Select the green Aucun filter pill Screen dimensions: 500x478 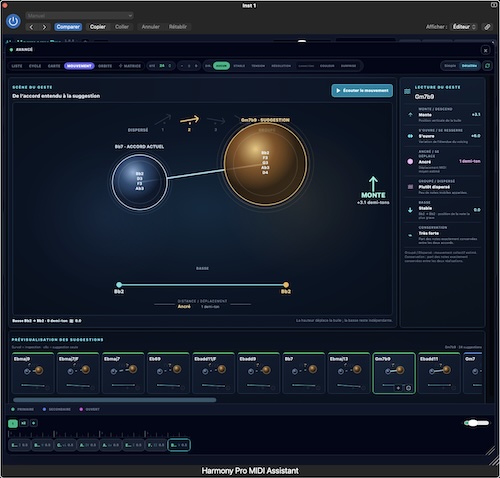pyautogui.click(x=221, y=66)
